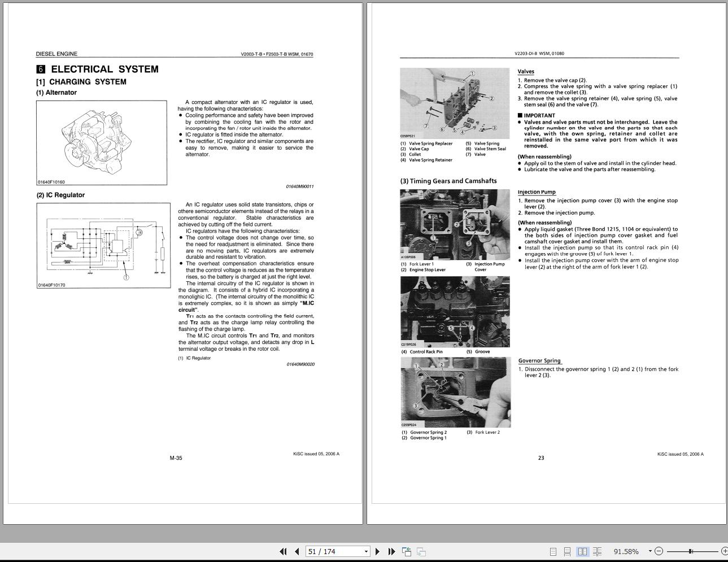Open the page number dropdown

366,551
